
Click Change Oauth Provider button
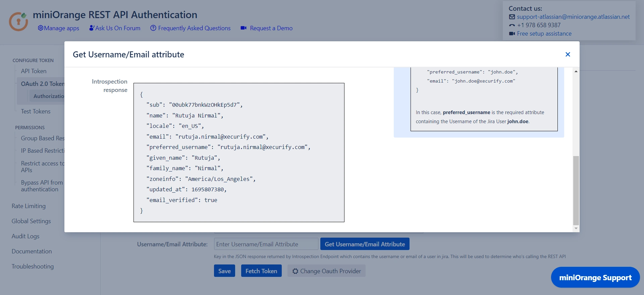326,271
